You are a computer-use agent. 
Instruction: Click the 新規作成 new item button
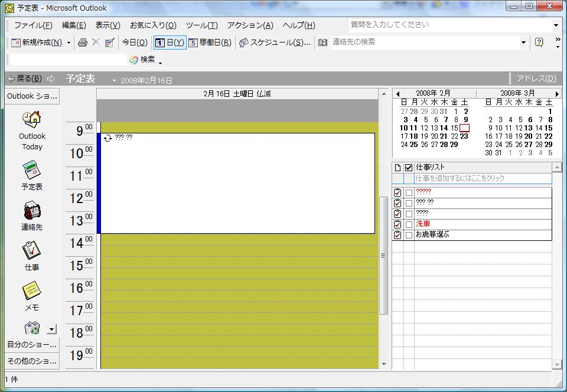(37, 43)
